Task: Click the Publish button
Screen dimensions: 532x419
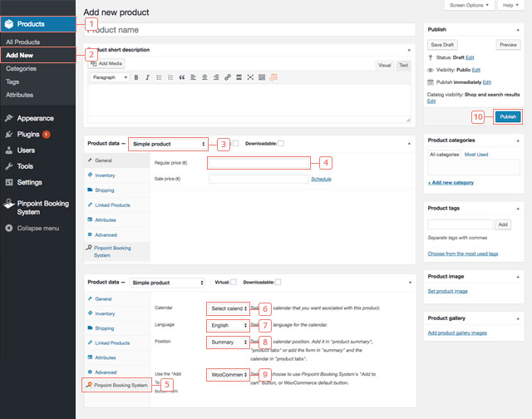Action: coord(508,116)
